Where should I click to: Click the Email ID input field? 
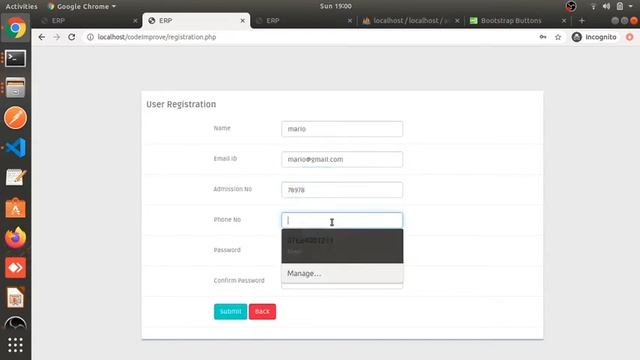[x=342, y=159]
